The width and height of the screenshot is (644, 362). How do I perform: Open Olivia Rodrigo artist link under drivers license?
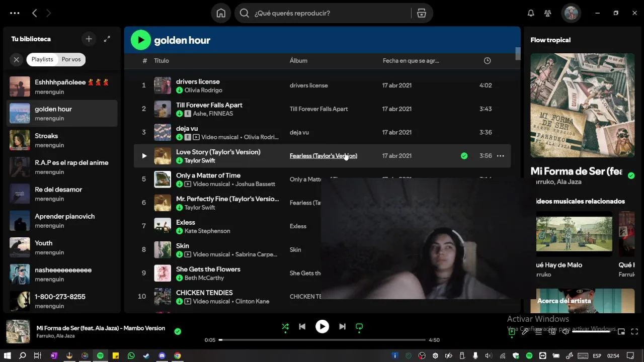coord(203,90)
